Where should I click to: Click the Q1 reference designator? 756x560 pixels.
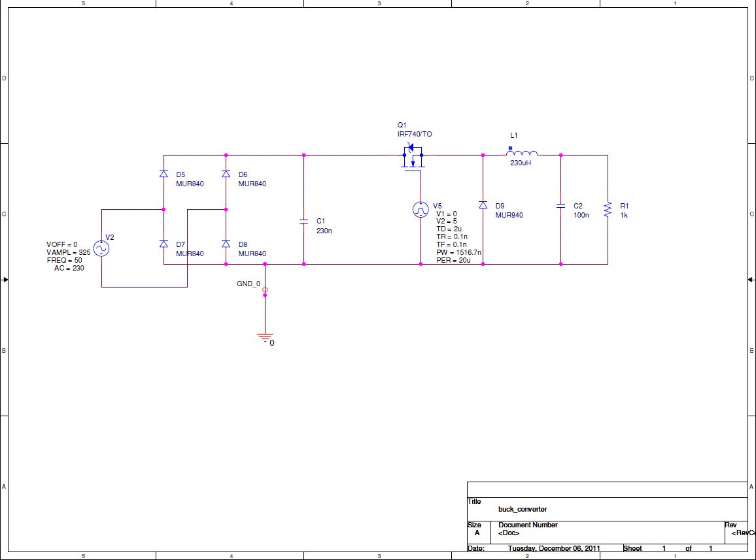coord(402,125)
